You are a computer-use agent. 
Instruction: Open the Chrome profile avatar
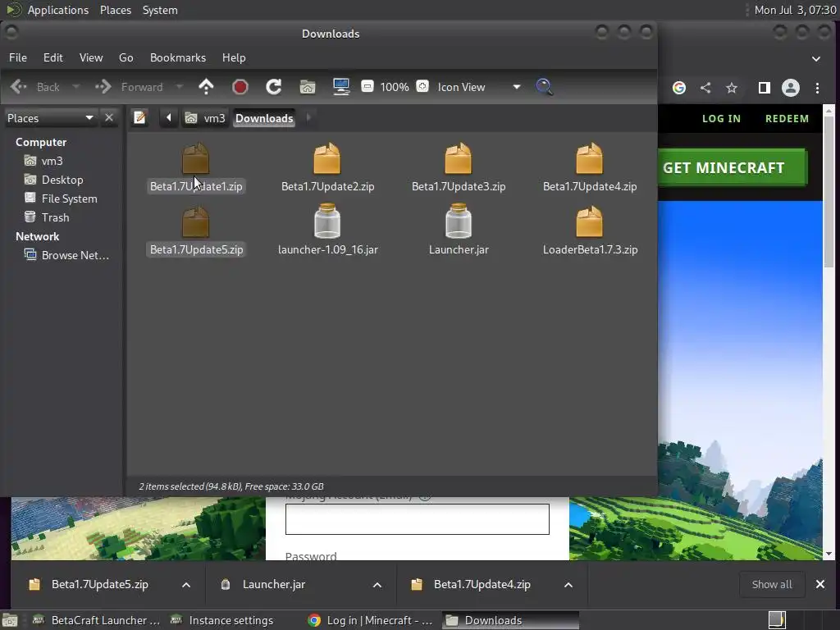point(791,88)
